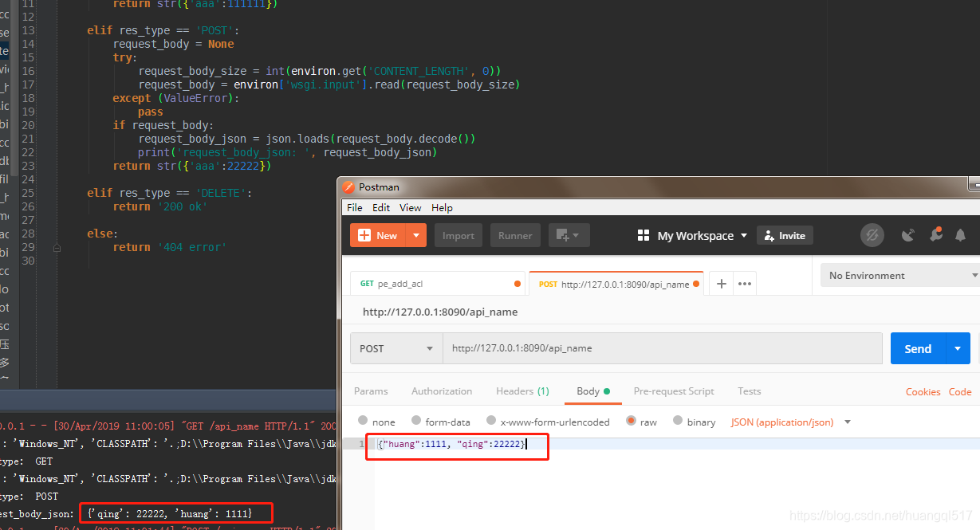The width and height of the screenshot is (980, 530).
Task: Select the POST api_name request tab
Action: point(616,283)
